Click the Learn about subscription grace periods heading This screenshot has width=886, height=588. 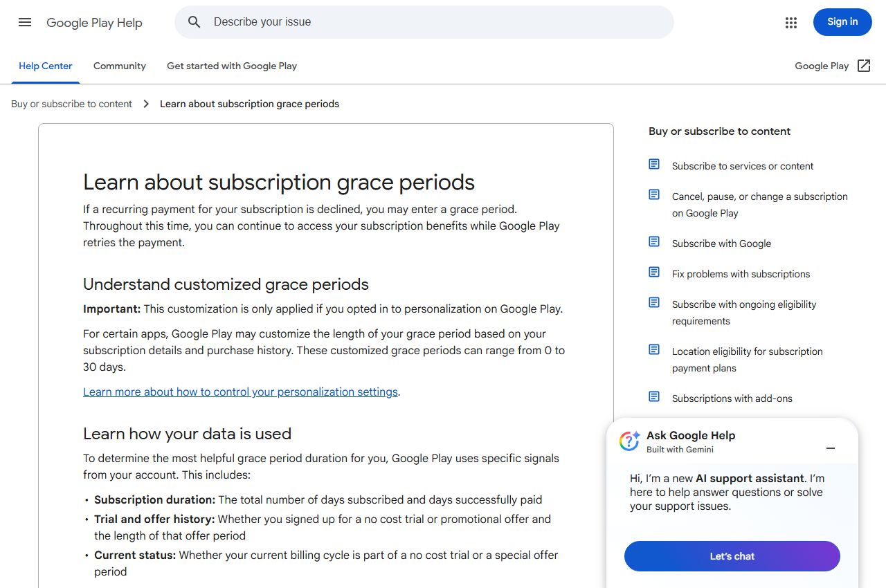coord(279,183)
